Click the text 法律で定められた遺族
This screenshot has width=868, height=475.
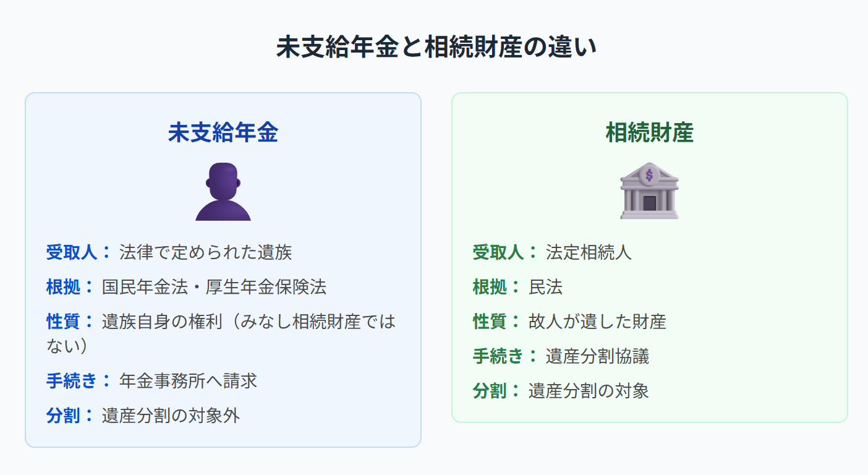[205, 252]
